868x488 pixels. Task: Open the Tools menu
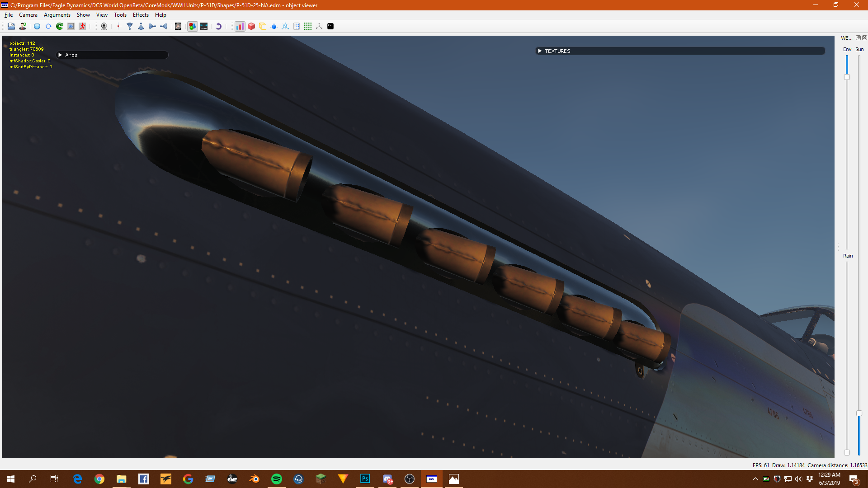point(120,15)
